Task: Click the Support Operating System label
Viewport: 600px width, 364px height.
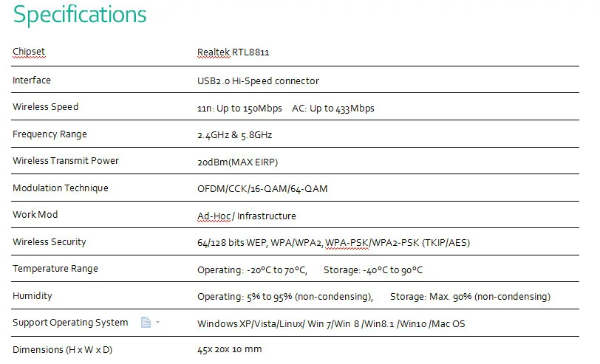Action: pyautogui.click(x=70, y=323)
